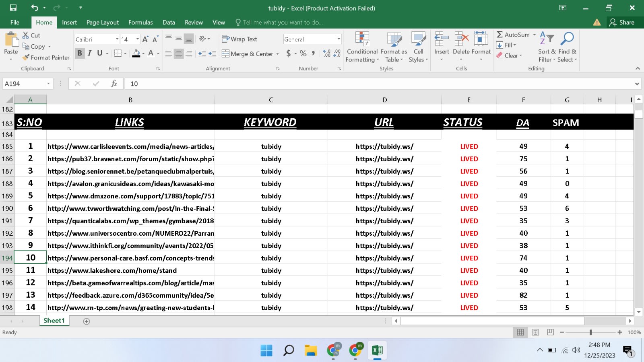
Task: Switch to Page Layout tab
Action: coord(103,23)
